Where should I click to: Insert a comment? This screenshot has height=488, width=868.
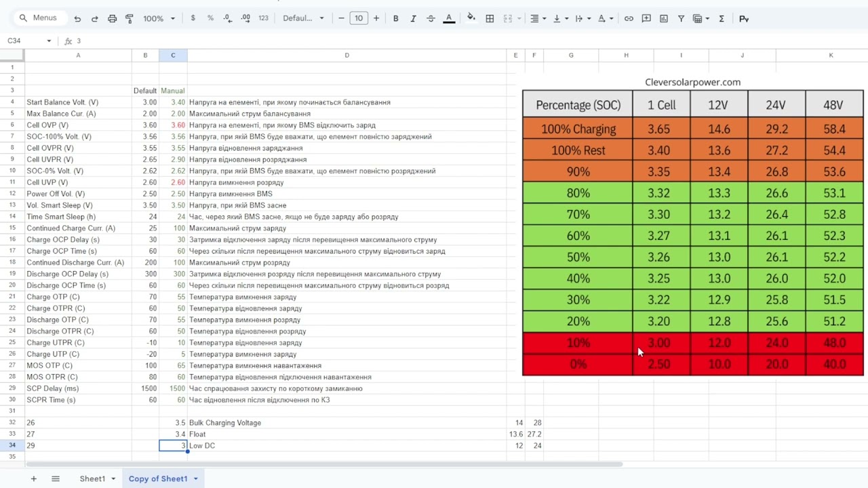coord(646,18)
